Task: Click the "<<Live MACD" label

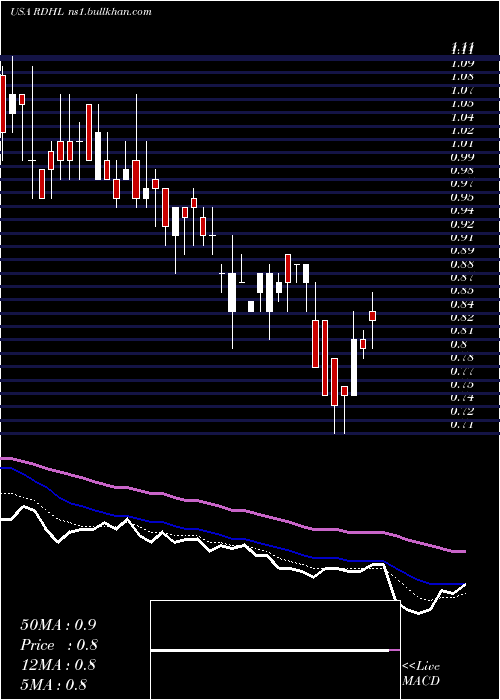Action: click(x=421, y=674)
